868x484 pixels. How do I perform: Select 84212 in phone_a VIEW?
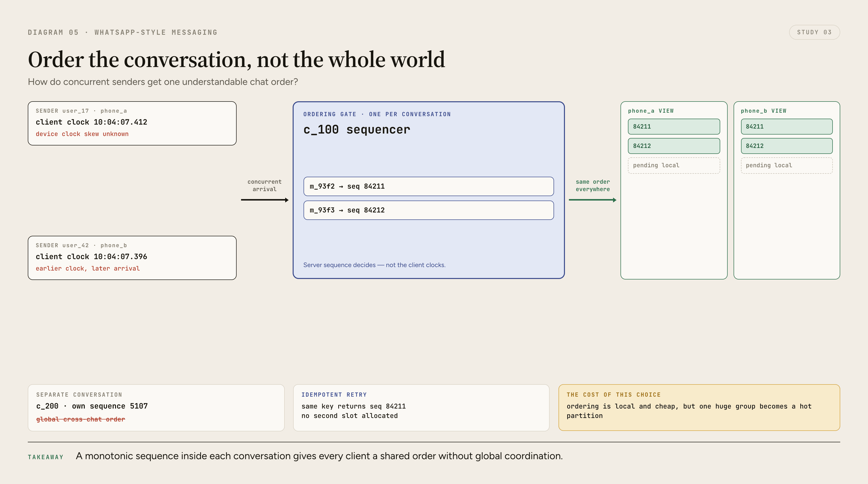point(674,146)
